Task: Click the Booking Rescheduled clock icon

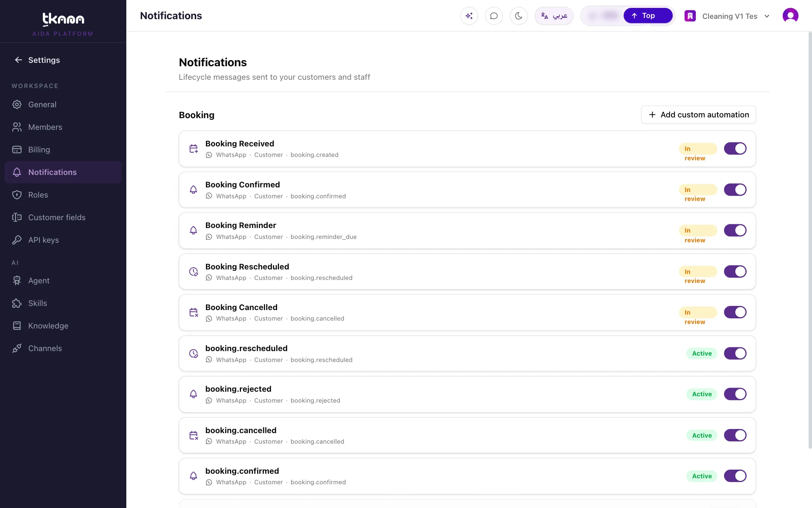Action: pyautogui.click(x=194, y=272)
